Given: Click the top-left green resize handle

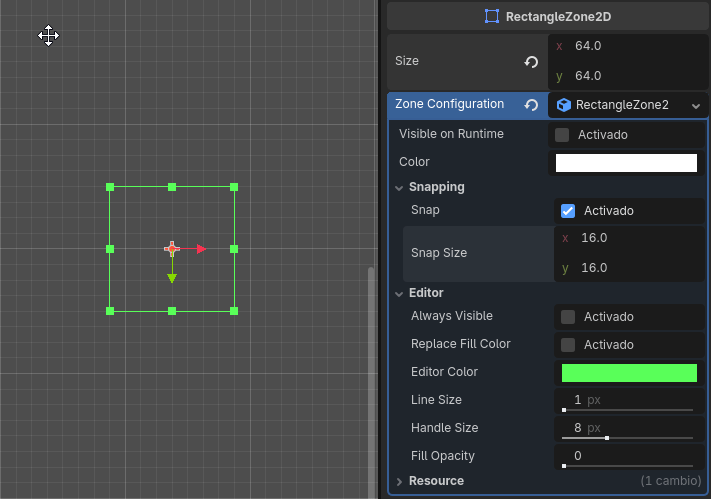Looking at the screenshot, I should coord(110,187).
